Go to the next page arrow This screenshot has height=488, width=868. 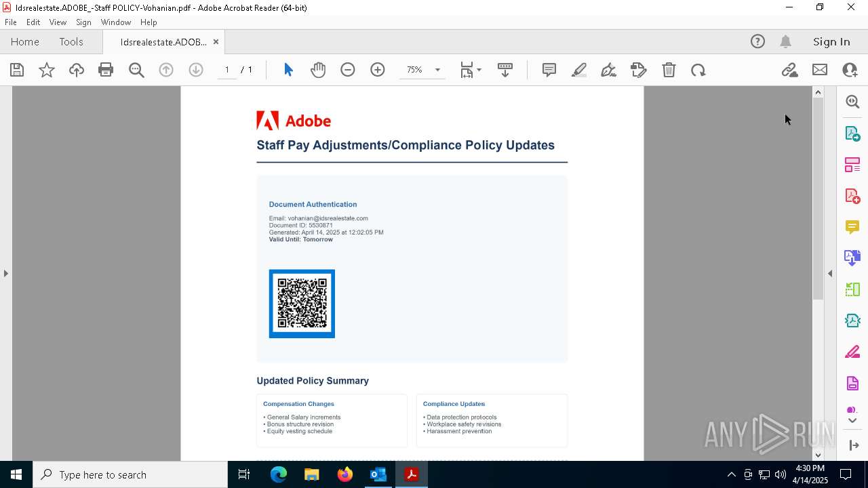196,70
